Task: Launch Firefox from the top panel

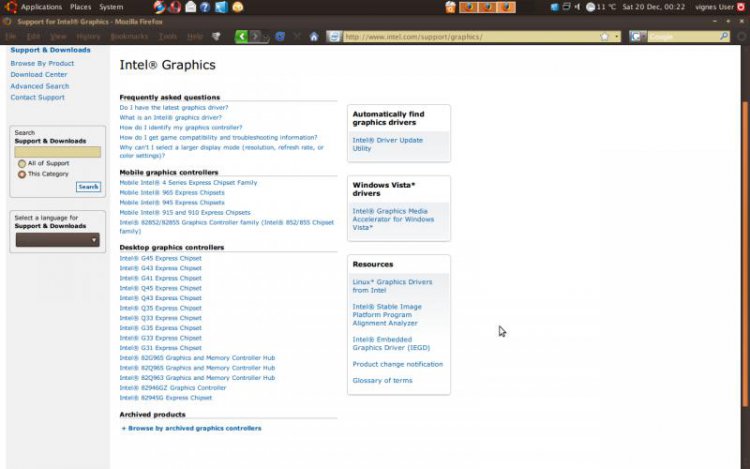Action: (159, 7)
